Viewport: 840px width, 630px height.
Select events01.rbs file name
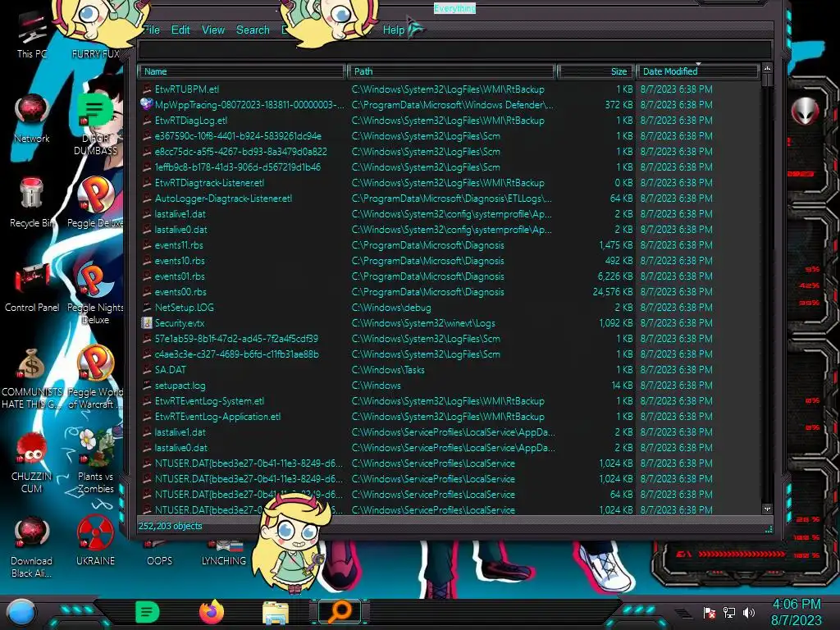[180, 276]
